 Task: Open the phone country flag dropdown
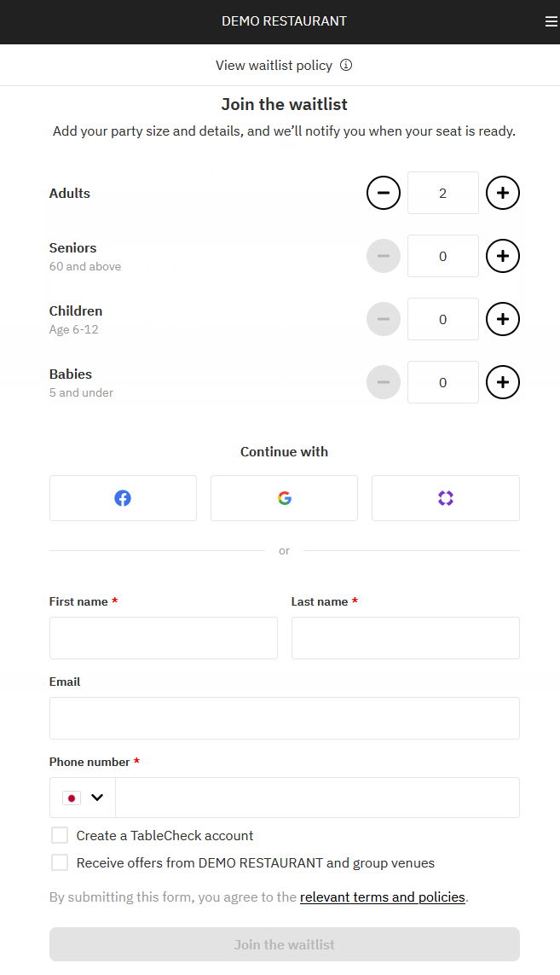point(83,798)
